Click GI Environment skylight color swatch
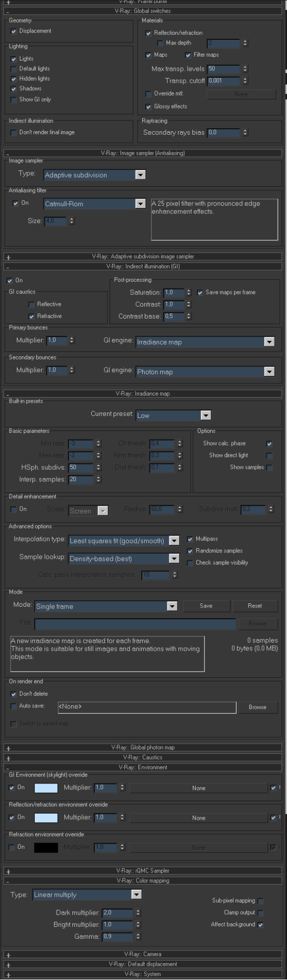 click(46, 788)
